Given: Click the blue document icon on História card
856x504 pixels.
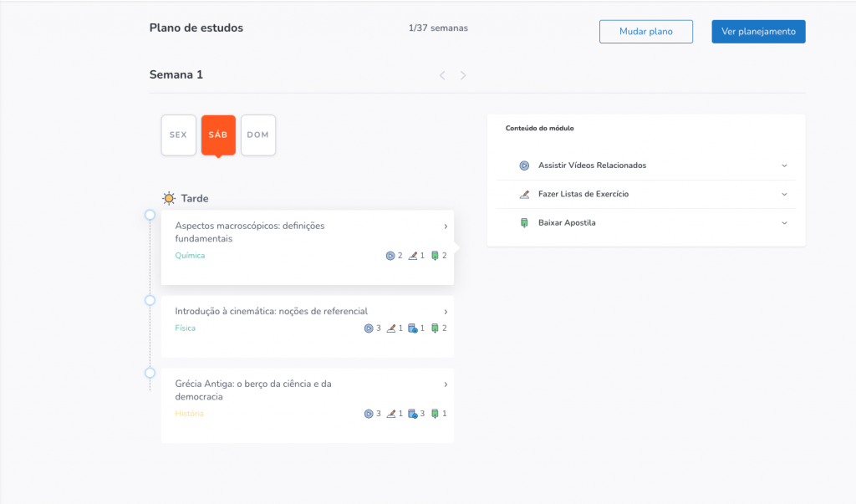Looking at the screenshot, I should coord(413,414).
